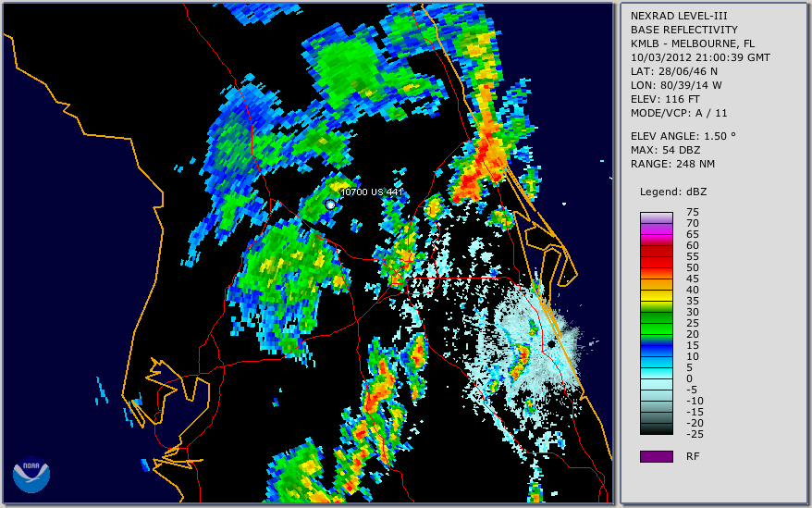
Task: Click the legend value 75
Action: coord(693,212)
